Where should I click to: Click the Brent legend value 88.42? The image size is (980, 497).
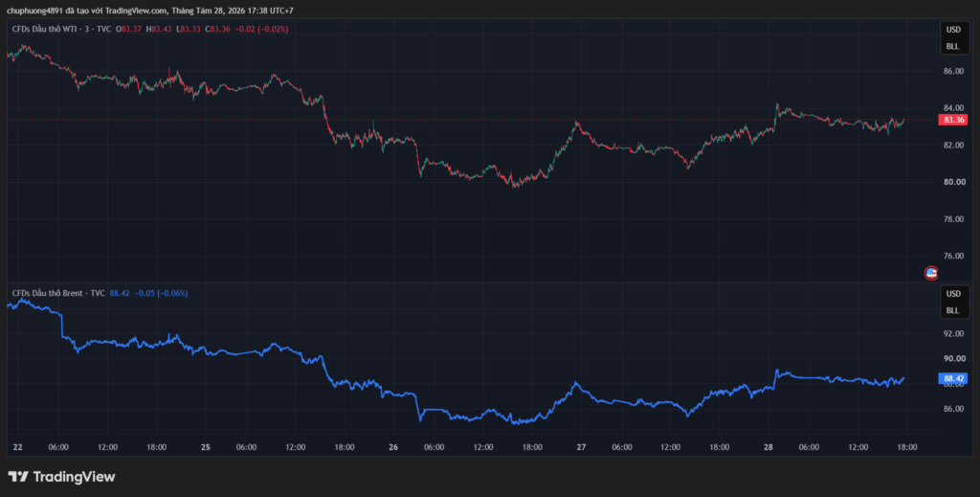[120, 293]
